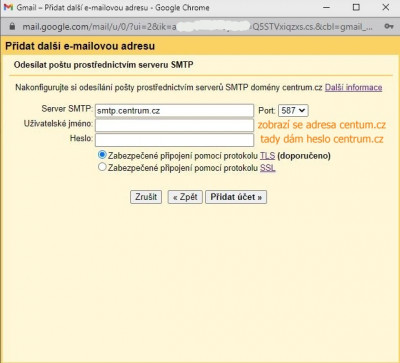
Task: Click the Server SMTP field smtp.centrum.cz
Action: [x=174, y=110]
